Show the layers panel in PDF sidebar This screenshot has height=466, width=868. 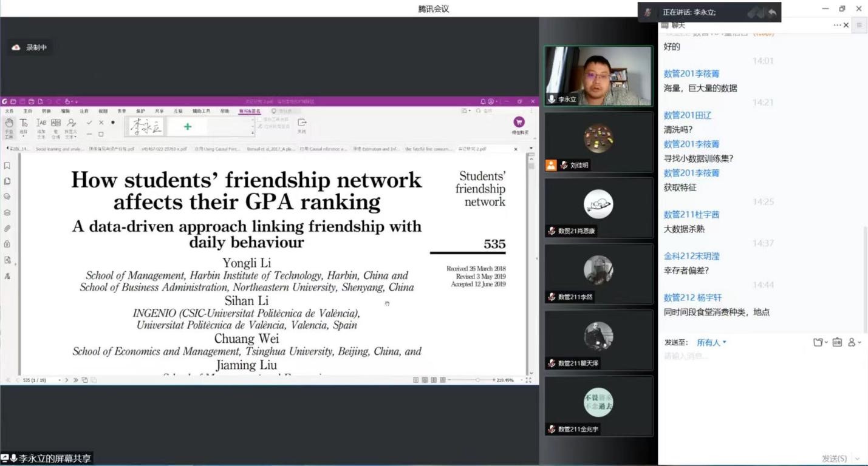point(7,213)
